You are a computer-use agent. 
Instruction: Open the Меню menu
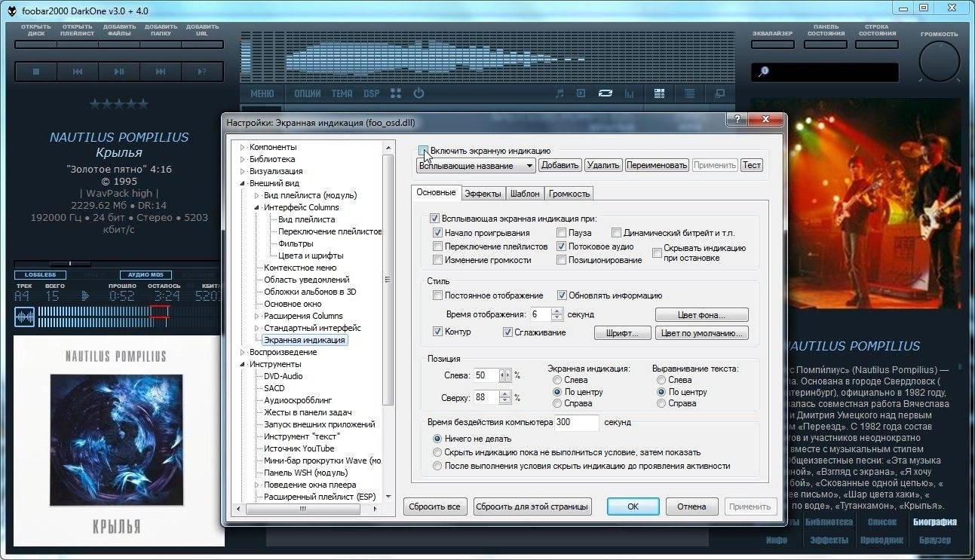(x=262, y=93)
